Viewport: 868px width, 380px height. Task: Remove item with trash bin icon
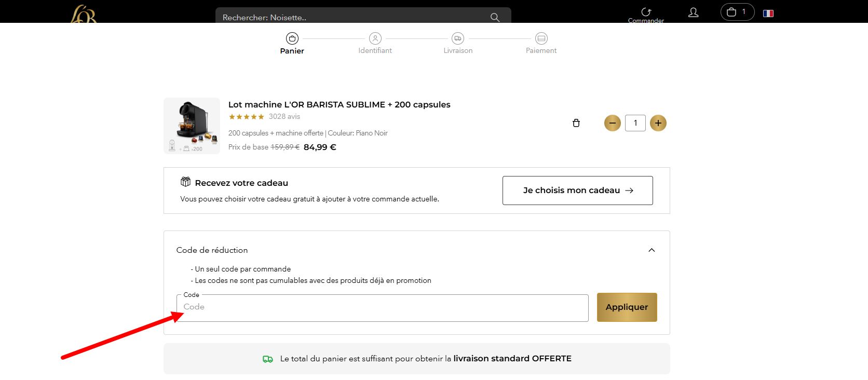click(576, 123)
